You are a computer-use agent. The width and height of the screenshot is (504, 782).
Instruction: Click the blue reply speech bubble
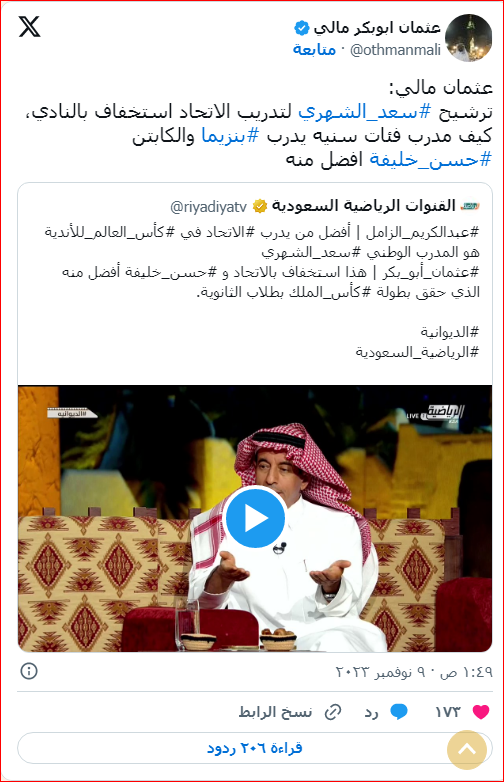398,712
